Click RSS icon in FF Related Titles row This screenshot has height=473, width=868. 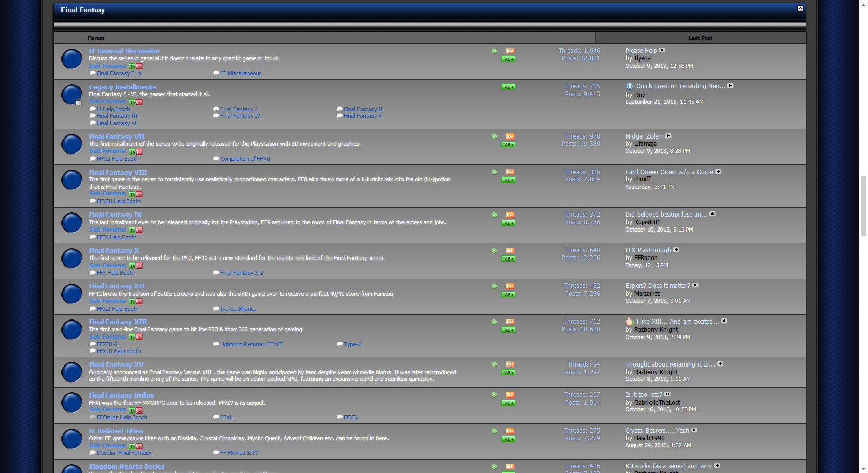point(509,431)
